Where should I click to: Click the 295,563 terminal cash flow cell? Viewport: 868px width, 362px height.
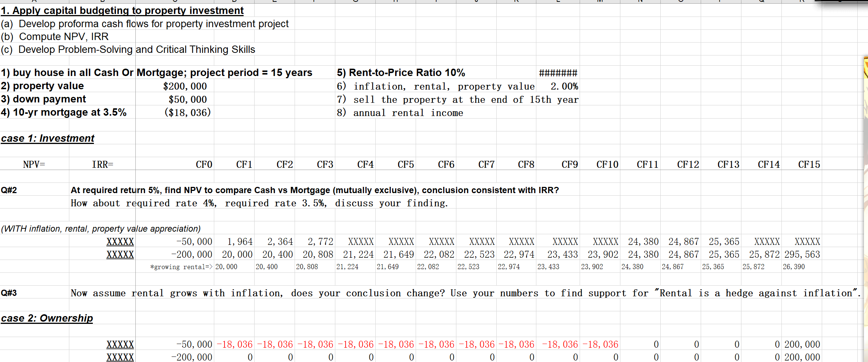click(802, 254)
